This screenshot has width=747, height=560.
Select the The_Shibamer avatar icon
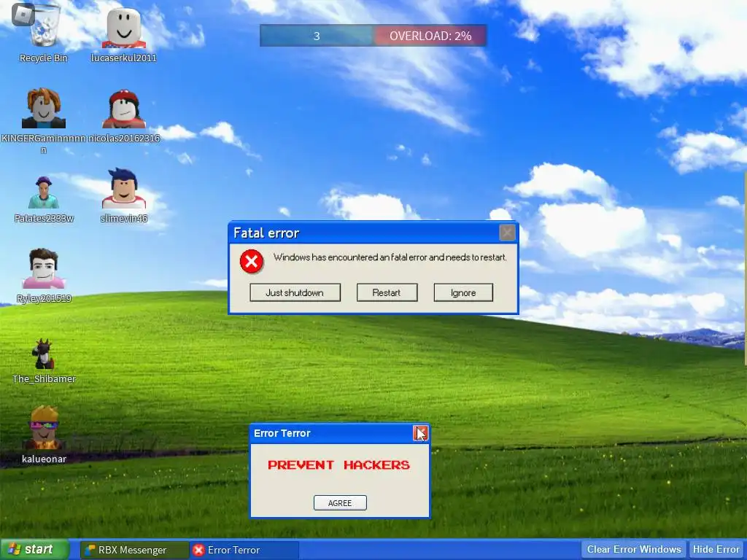tap(44, 355)
